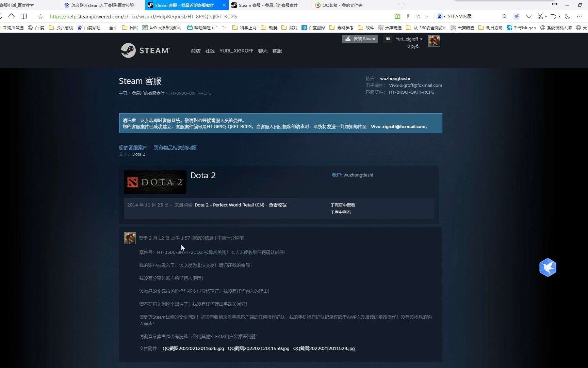Focus the STEAM客服 search box

tap(473, 16)
